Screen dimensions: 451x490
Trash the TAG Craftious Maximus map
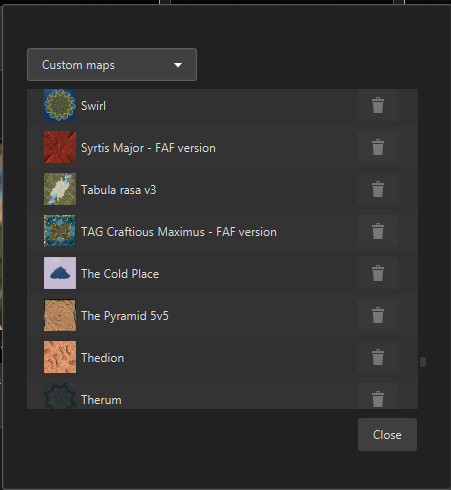tap(378, 231)
